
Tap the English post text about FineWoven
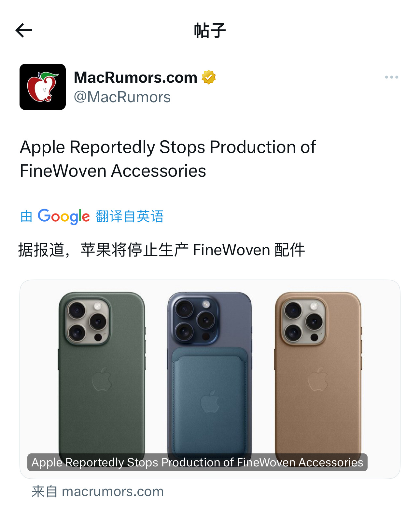[x=168, y=159]
